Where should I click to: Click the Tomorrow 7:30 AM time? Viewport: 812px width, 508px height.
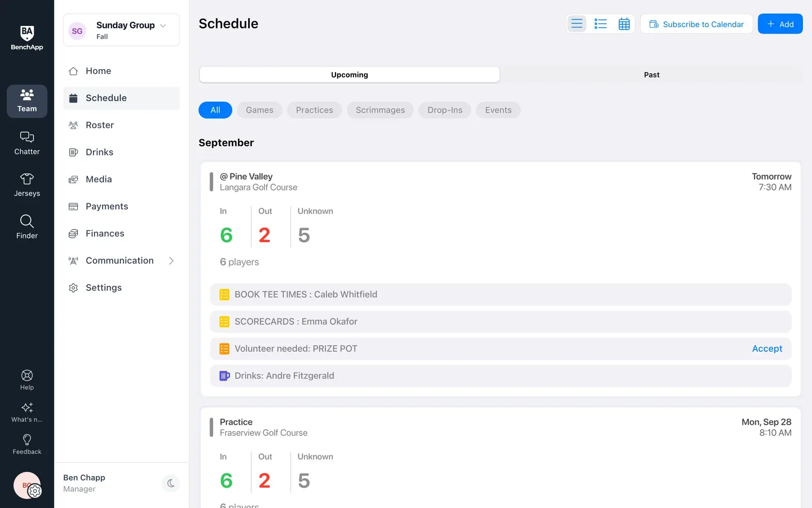(x=771, y=182)
